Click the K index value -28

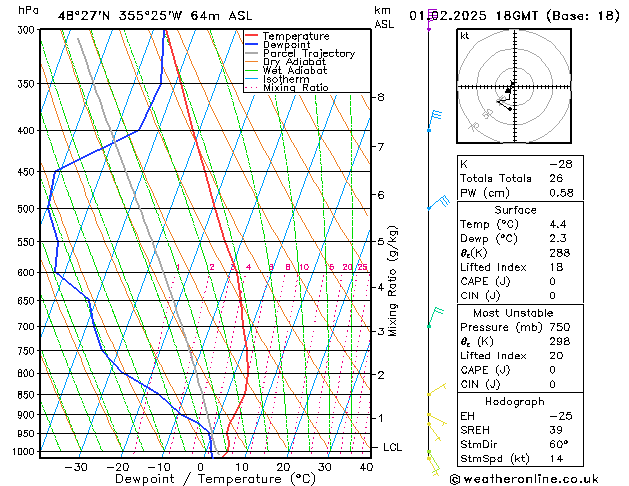pyautogui.click(x=561, y=164)
